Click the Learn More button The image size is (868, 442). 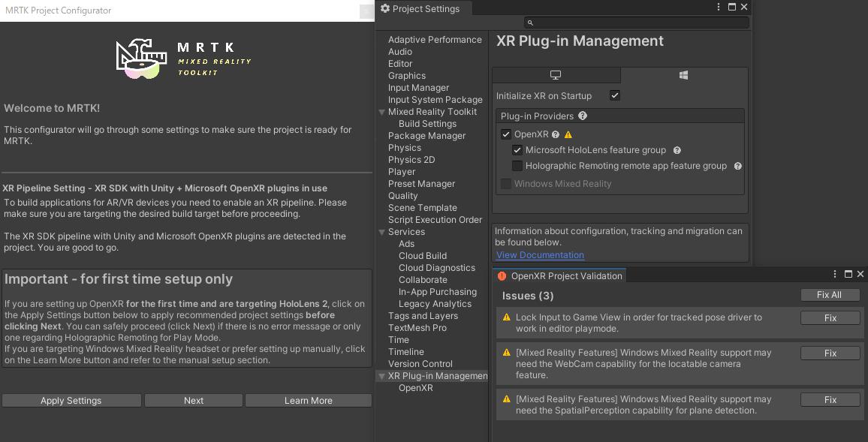coord(309,401)
